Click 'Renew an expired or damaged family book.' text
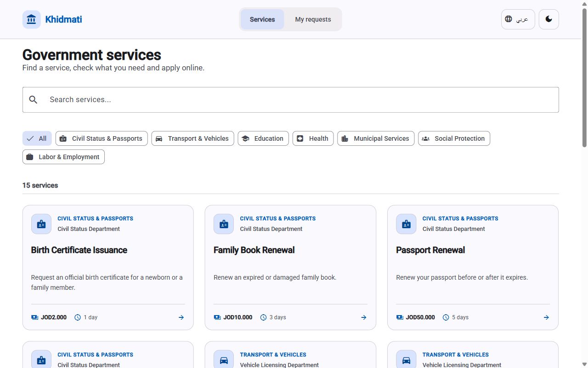Viewport: 588px width, 368px height. click(275, 277)
